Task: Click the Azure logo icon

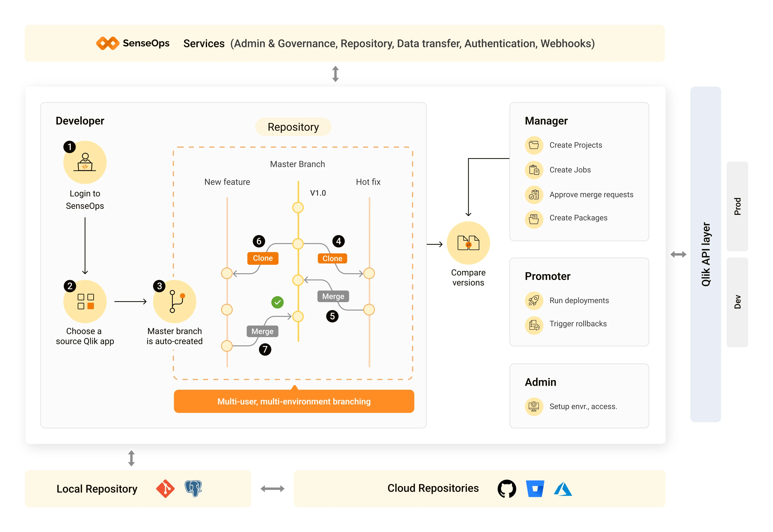Action: pos(563,489)
